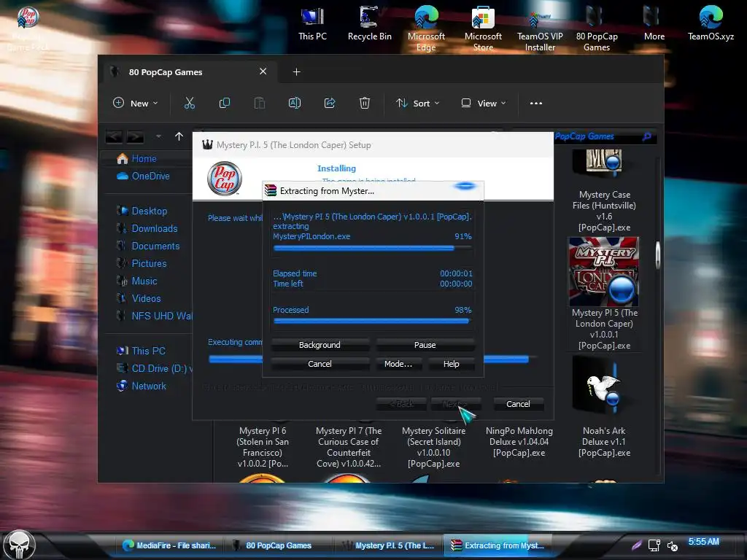Screen dimensions: 747x560
Task: Click the setup installer progress bar
Action: (x=371, y=359)
